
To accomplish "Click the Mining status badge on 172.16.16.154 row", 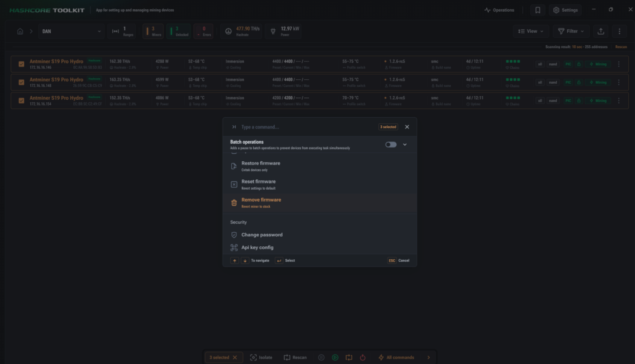I will (598, 100).
